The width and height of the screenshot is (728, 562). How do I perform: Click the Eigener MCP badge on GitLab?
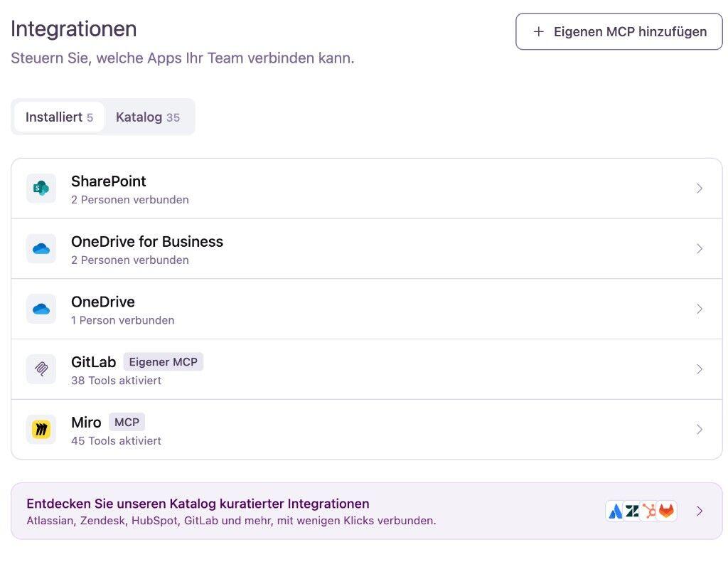coord(164,362)
